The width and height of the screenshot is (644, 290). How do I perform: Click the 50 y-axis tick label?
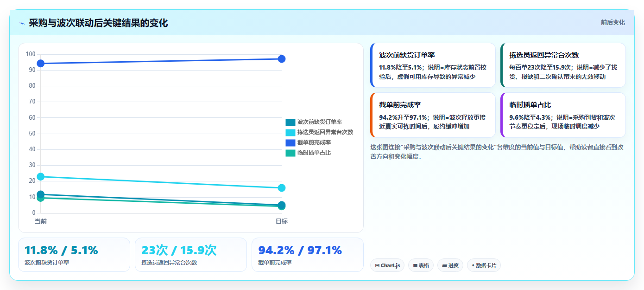[32, 134]
